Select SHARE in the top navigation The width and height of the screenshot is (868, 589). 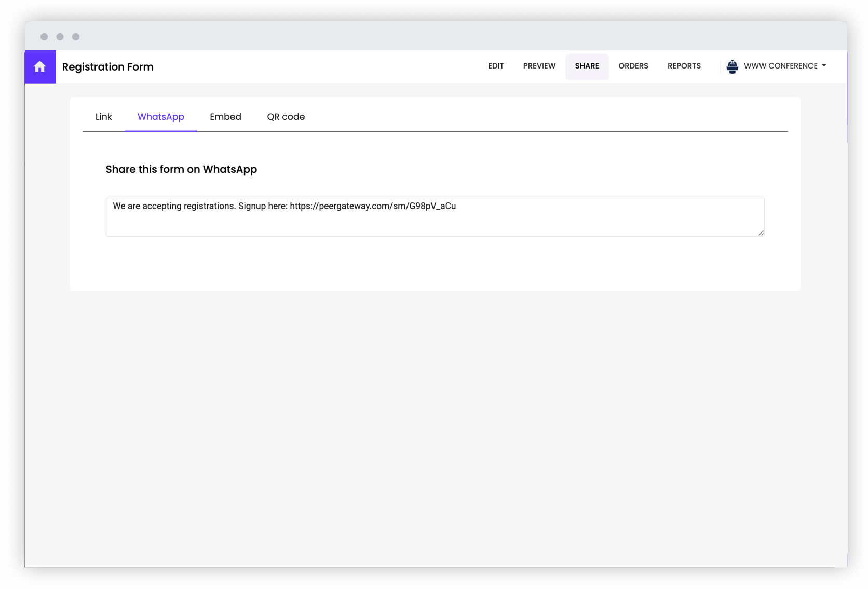coord(587,66)
